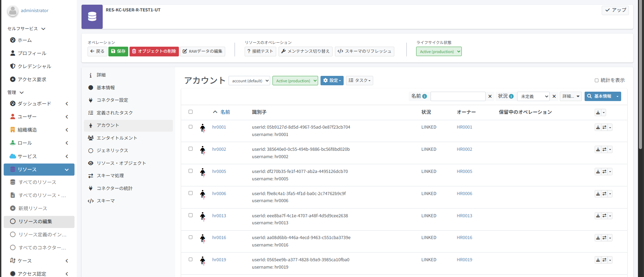Image resolution: width=644 pixels, height=277 pixels.
Task: Click the import icon in hr0019 row
Action: pos(598,260)
